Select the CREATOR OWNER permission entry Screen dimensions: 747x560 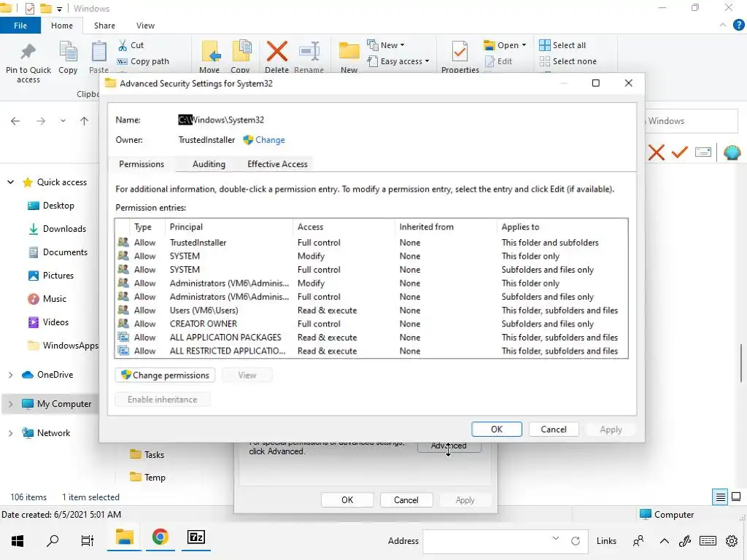(x=371, y=324)
